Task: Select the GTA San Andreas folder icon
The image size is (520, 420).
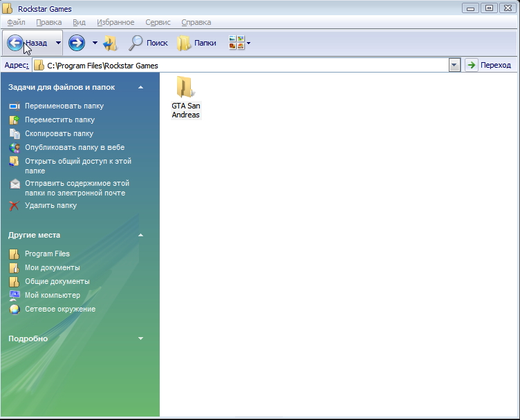Action: 185,87
